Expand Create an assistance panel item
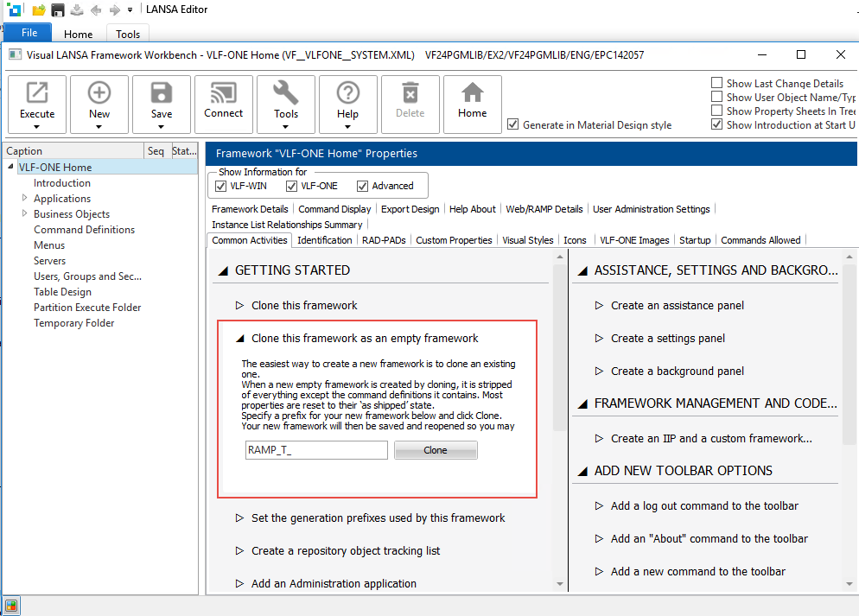The width and height of the screenshot is (859, 616). (x=599, y=306)
